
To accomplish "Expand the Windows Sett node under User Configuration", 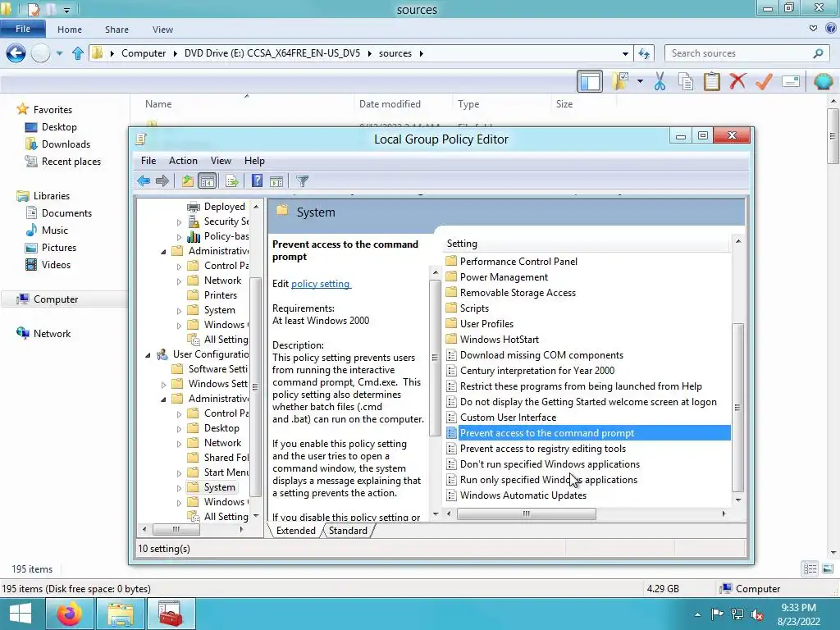I will pos(163,384).
